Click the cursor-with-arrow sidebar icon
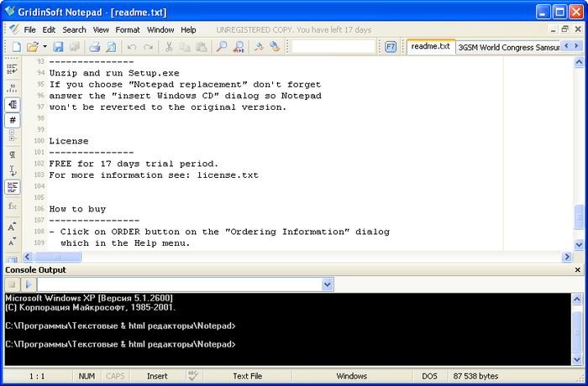Image resolution: width=588 pixels, height=386 pixels. pos(12,170)
